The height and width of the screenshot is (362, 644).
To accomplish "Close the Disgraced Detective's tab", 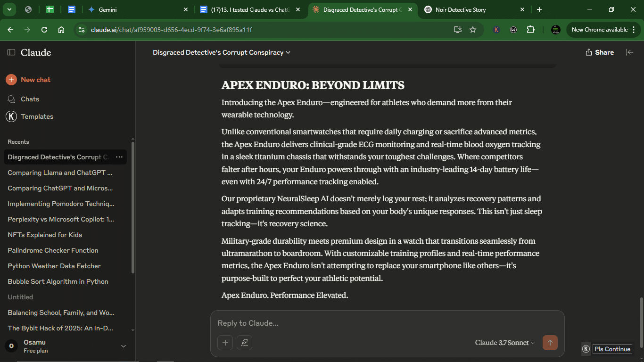I will 410,9.
